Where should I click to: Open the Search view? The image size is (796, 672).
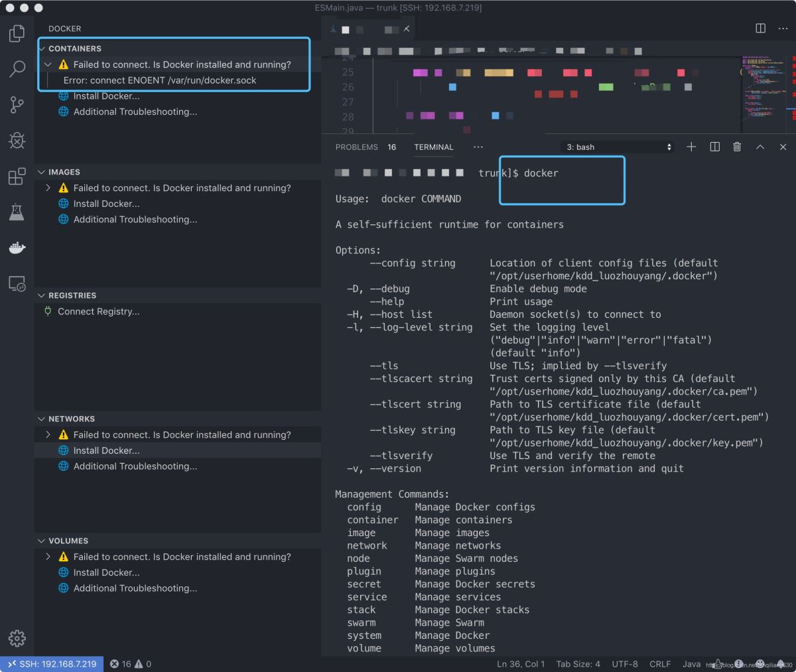coord(17,69)
